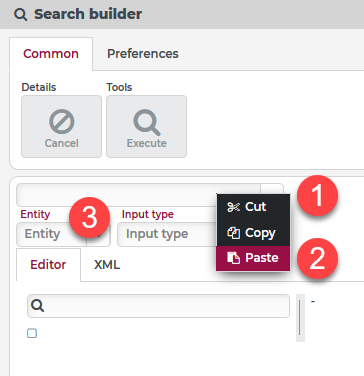Viewport: 364px width, 376px height.
Task: Click the magnifier icon in editor search box
Action: pos(38,305)
